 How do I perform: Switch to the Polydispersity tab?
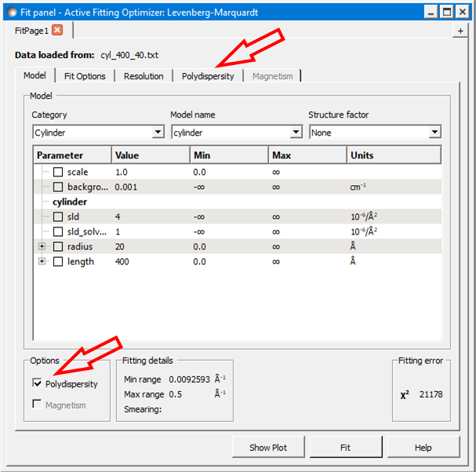tap(208, 76)
